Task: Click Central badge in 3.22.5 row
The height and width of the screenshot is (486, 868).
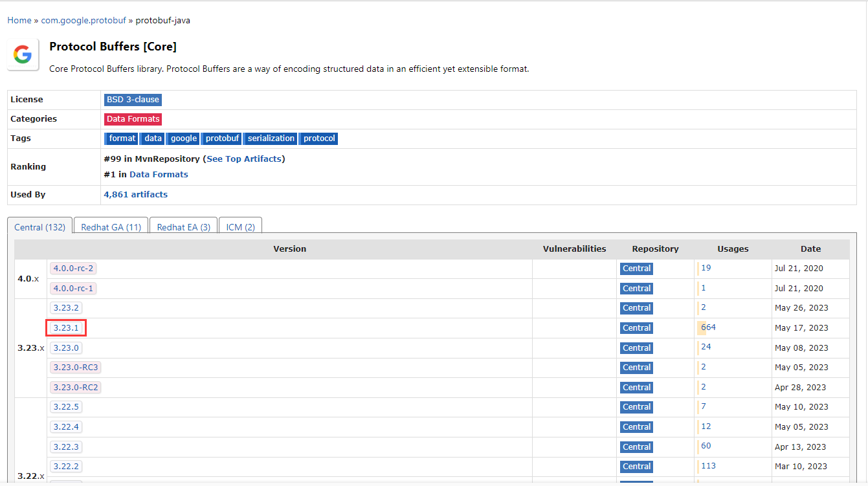Action: point(636,407)
